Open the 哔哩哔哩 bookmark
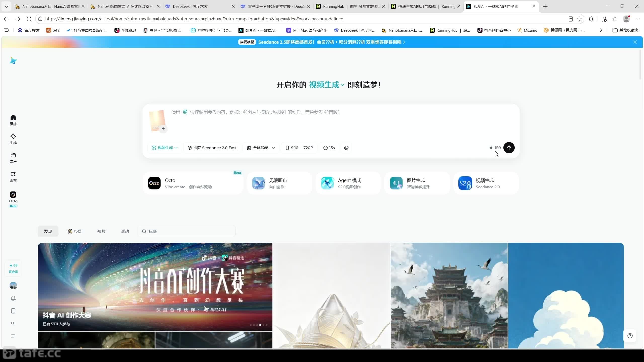The width and height of the screenshot is (644, 362). click(211, 30)
